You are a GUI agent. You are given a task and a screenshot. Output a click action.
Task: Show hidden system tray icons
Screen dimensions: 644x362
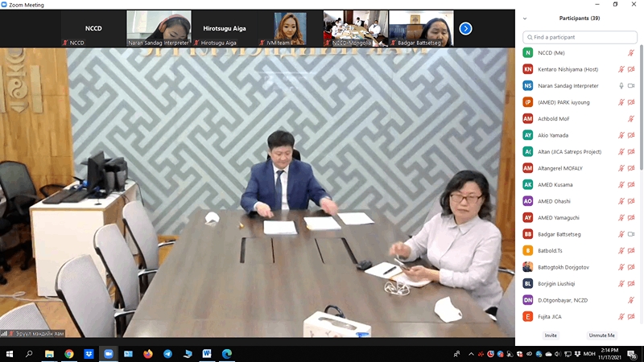[471, 354]
